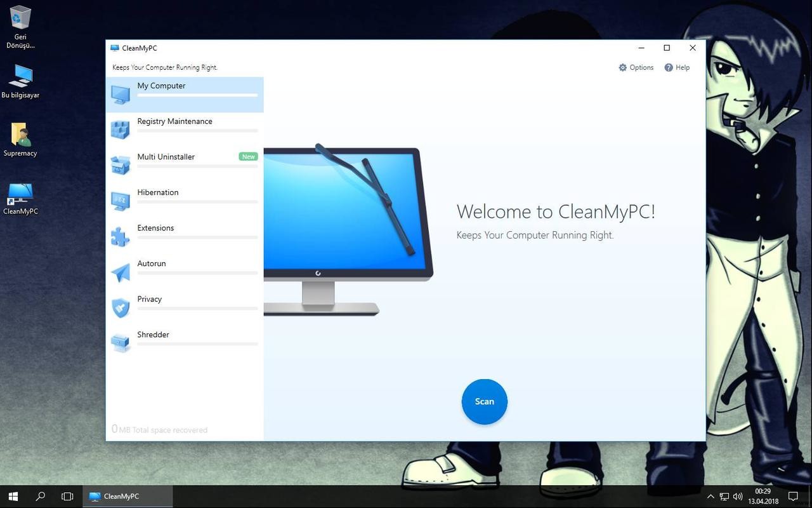Open the Autorun section
This screenshot has height=508, width=812.
coord(185,272)
